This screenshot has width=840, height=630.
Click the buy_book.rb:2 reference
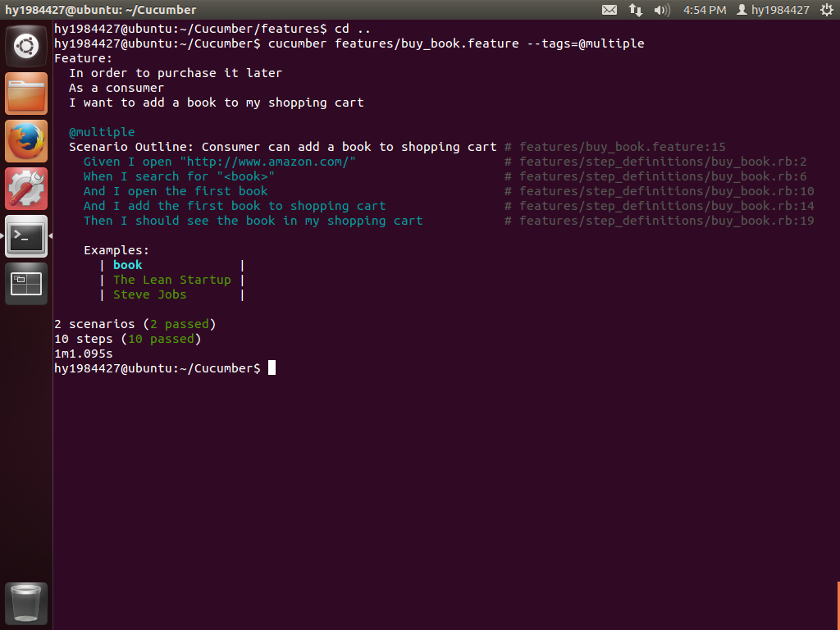(655, 162)
